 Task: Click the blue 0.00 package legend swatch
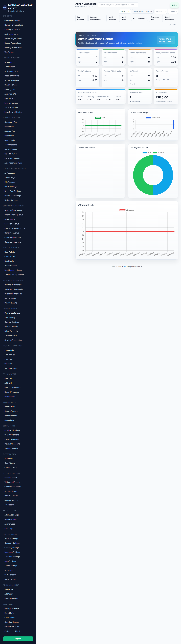145,153
